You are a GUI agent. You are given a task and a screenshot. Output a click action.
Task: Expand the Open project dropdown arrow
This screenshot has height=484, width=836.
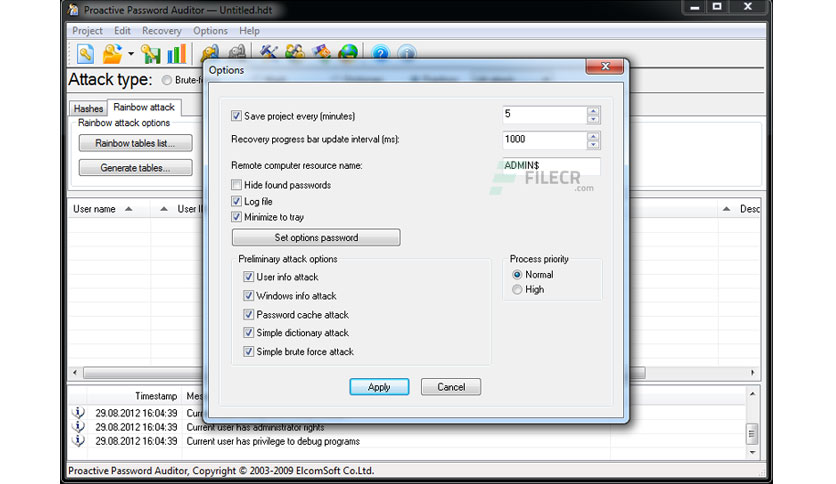[x=131, y=54]
